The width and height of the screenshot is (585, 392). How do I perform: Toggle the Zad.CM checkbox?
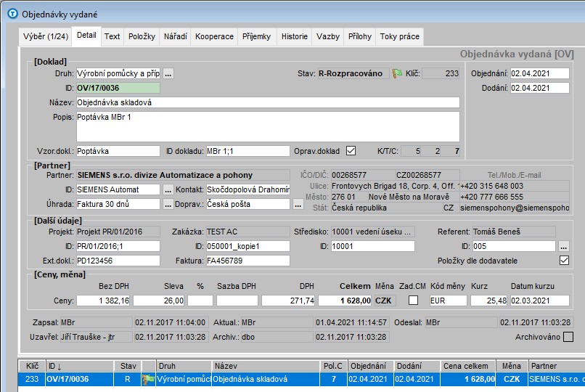pos(413,301)
